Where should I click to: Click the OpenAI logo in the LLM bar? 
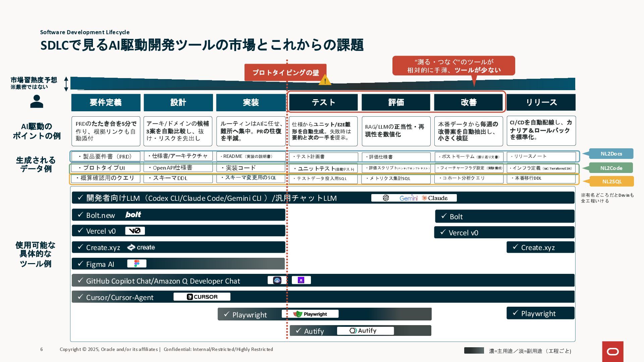pos(386,198)
